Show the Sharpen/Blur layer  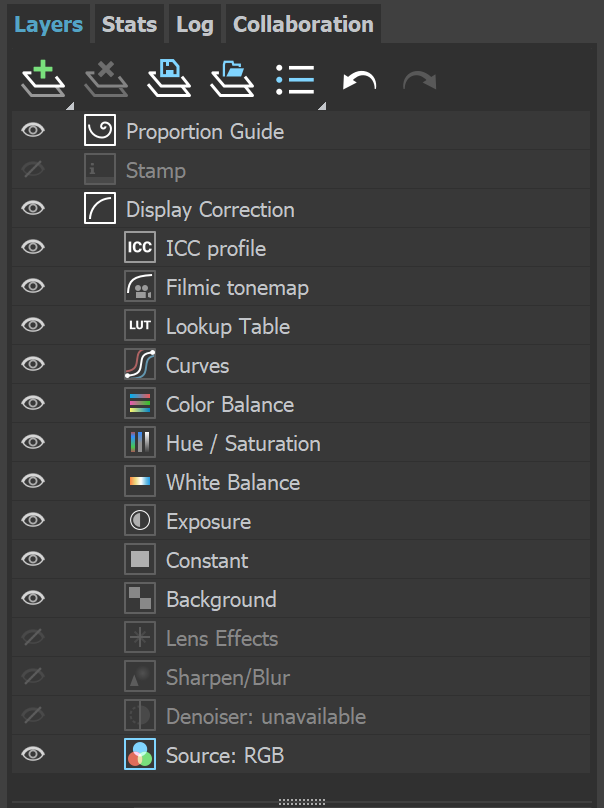click(x=33, y=676)
